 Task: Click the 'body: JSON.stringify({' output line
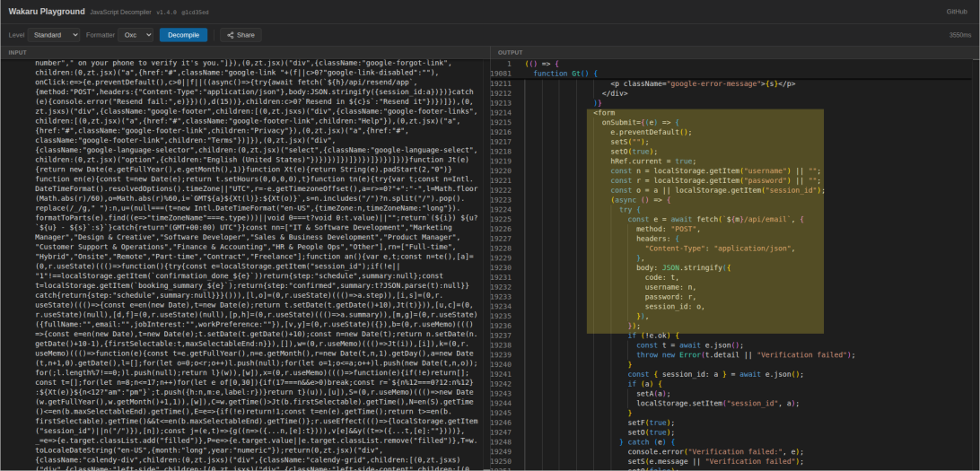coord(684,267)
